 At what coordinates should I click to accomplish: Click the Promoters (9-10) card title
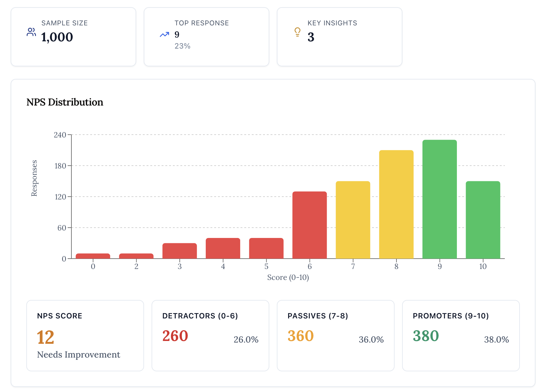pos(451,316)
